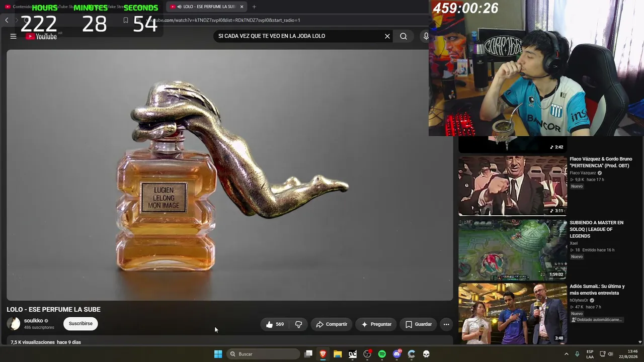Open Task View on the taskbar
The image size is (644, 362).
308,354
